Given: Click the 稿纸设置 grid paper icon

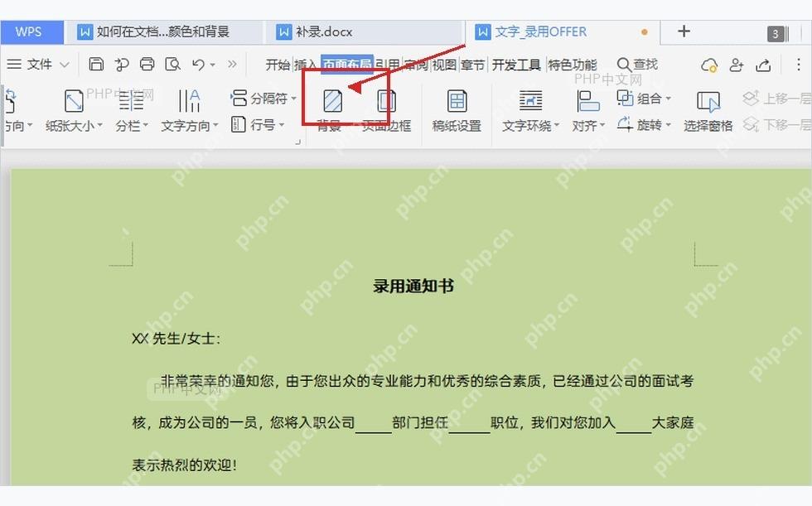Looking at the screenshot, I should point(457,101).
